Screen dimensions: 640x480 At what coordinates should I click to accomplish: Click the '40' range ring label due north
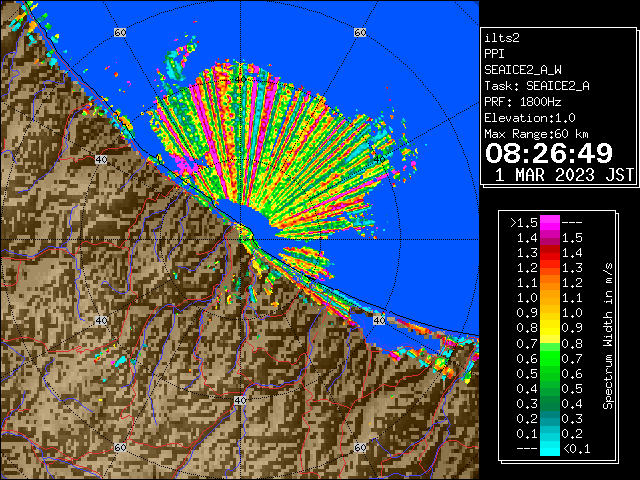pos(240,80)
